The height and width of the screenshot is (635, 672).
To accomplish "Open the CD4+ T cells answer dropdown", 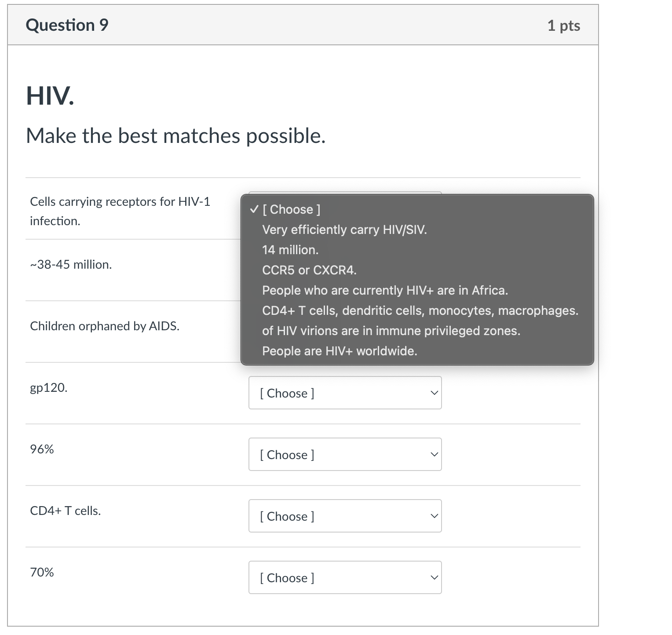I will pos(345,516).
